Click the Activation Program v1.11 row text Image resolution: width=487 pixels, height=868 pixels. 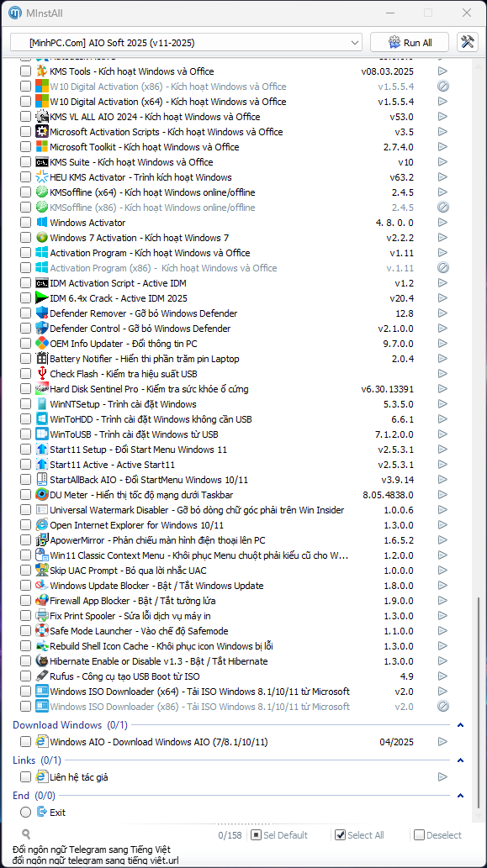(150, 253)
